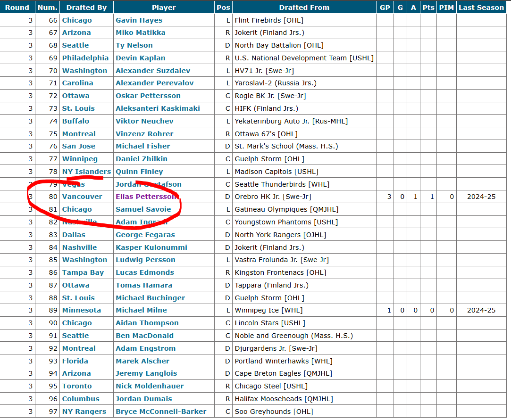
Task: Click Michael Fisher player link
Action: [x=143, y=146]
